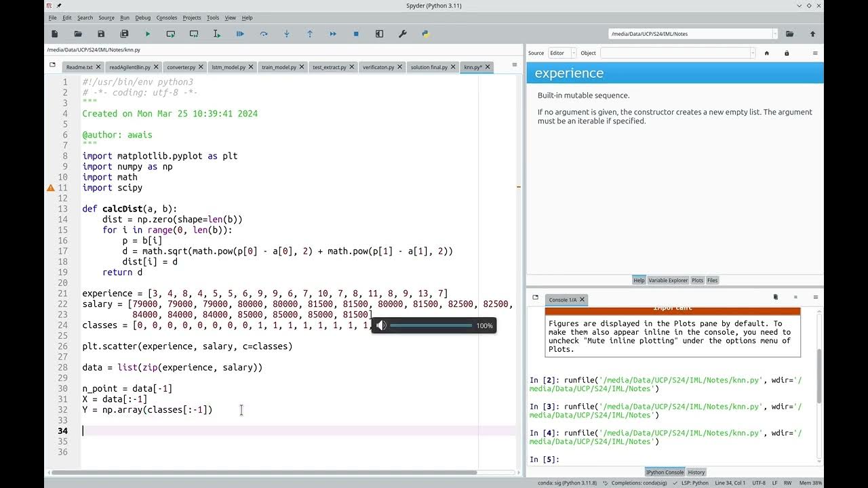Expand the working directory path dropdown
The width and height of the screenshot is (868, 488).
774,34
